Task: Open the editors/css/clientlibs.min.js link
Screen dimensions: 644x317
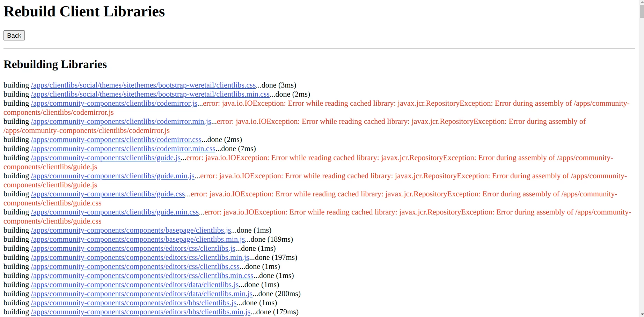Action: tap(140, 257)
